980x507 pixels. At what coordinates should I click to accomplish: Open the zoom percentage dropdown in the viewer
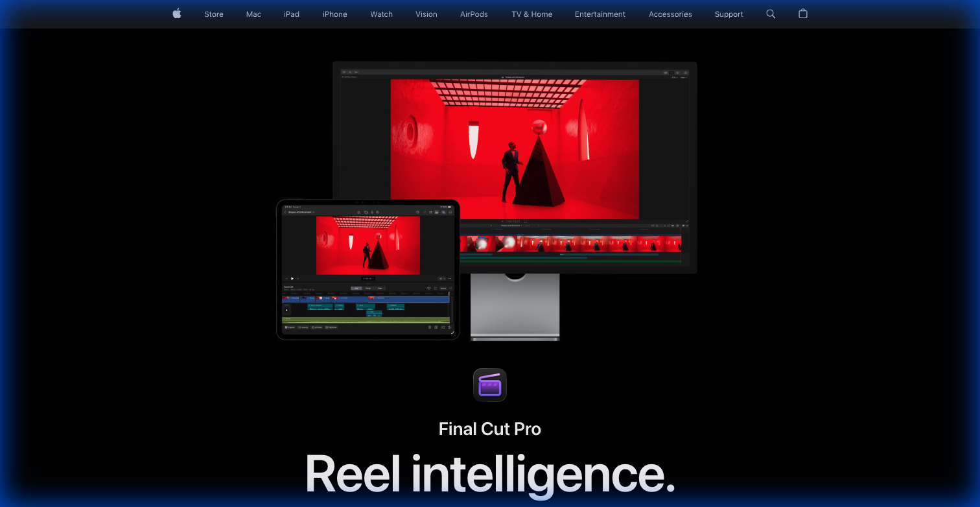point(674,77)
